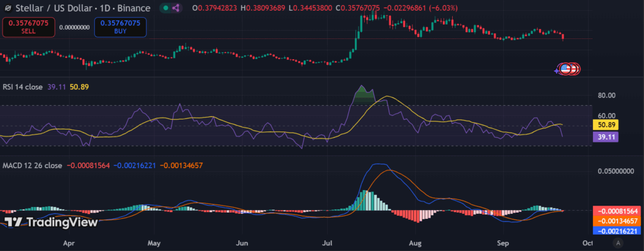This screenshot has width=644, height=251.
Task: Click the 0.00000000 spread value
Action: coord(74,28)
